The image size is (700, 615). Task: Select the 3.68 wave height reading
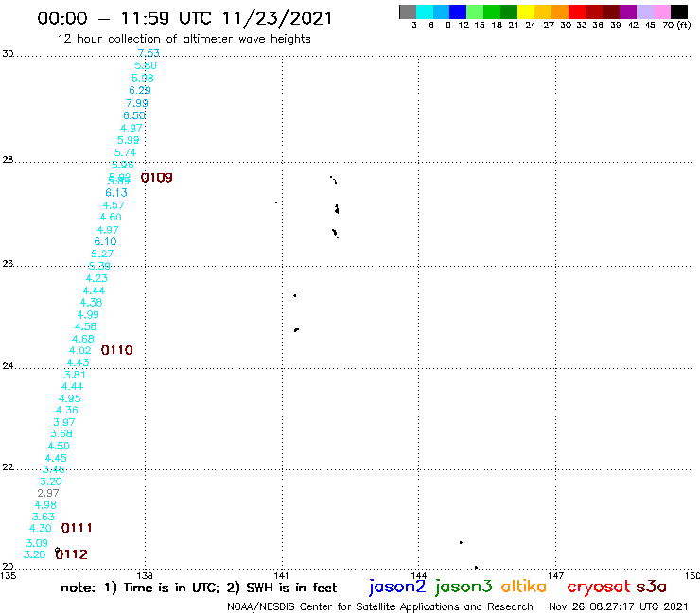click(x=61, y=433)
